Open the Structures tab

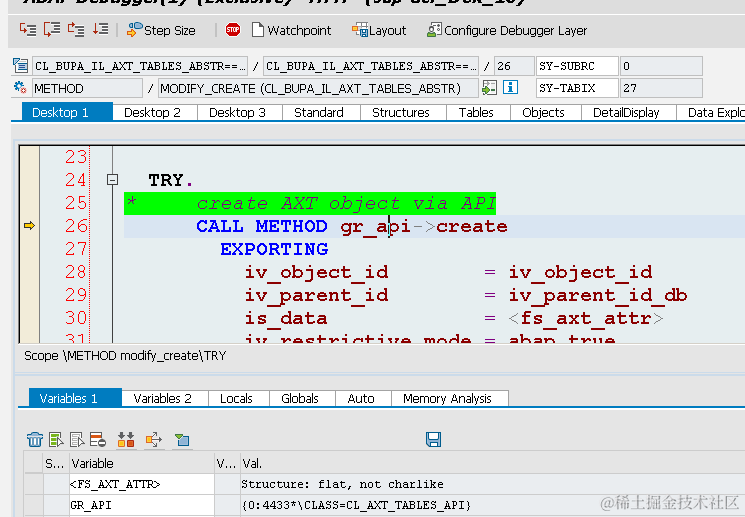pos(403,112)
